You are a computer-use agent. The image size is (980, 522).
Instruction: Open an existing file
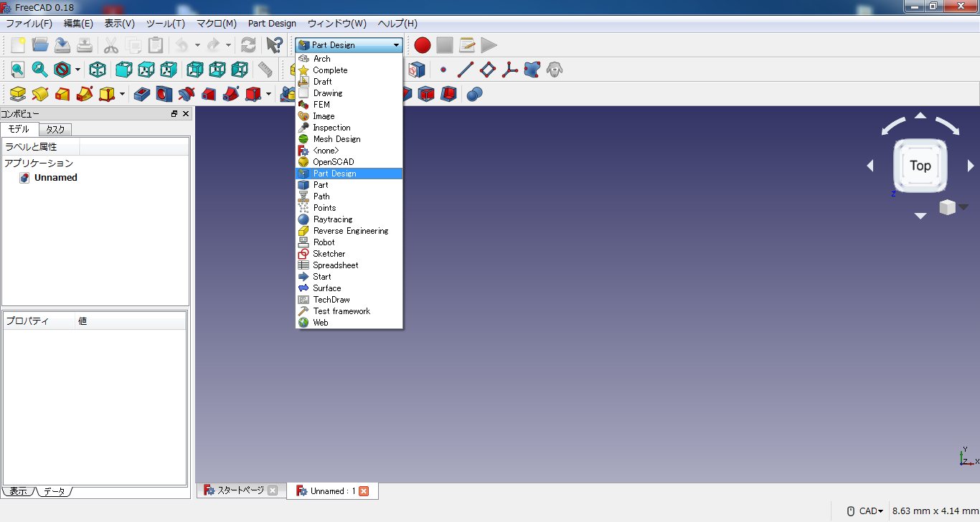40,45
